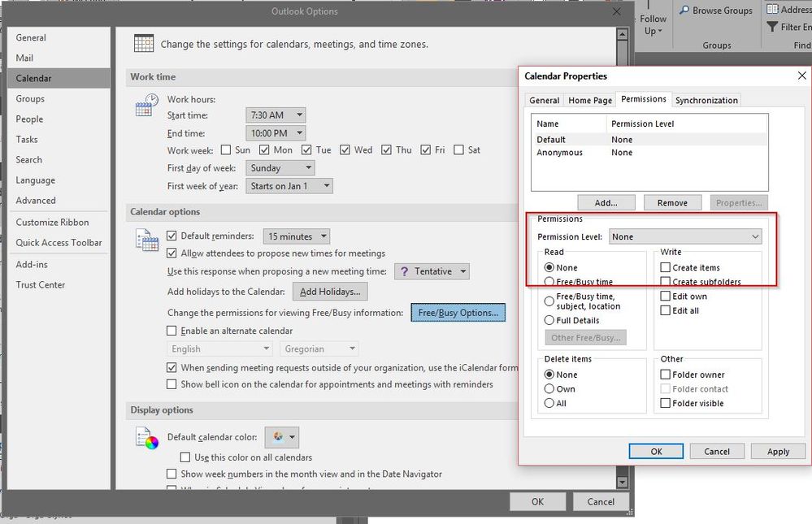Check the Edit own checkbox
This screenshot has height=524, width=812.
pyautogui.click(x=666, y=297)
